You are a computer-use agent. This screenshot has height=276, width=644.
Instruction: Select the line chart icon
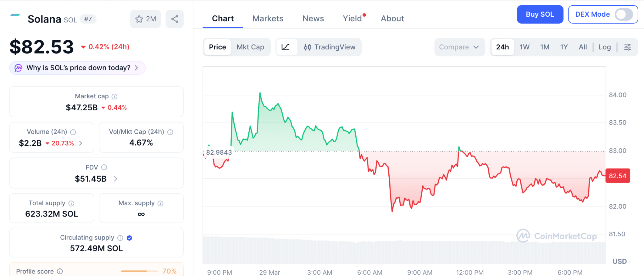click(286, 47)
